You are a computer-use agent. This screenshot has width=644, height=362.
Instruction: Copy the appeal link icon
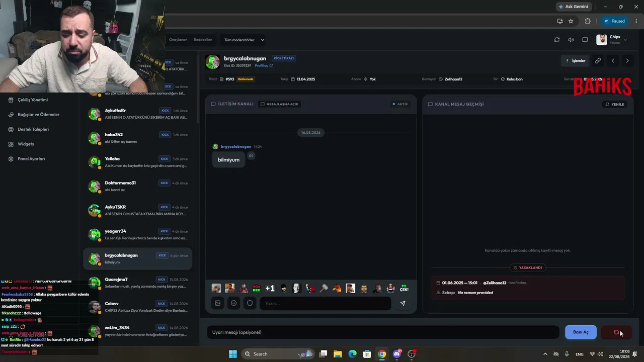pos(598,61)
